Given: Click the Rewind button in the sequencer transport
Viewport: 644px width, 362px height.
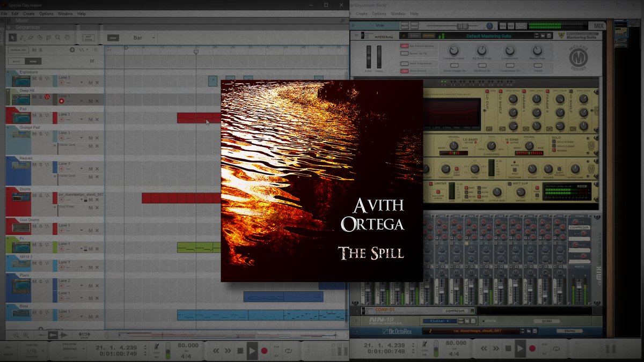Looking at the screenshot, I should pos(216,351).
